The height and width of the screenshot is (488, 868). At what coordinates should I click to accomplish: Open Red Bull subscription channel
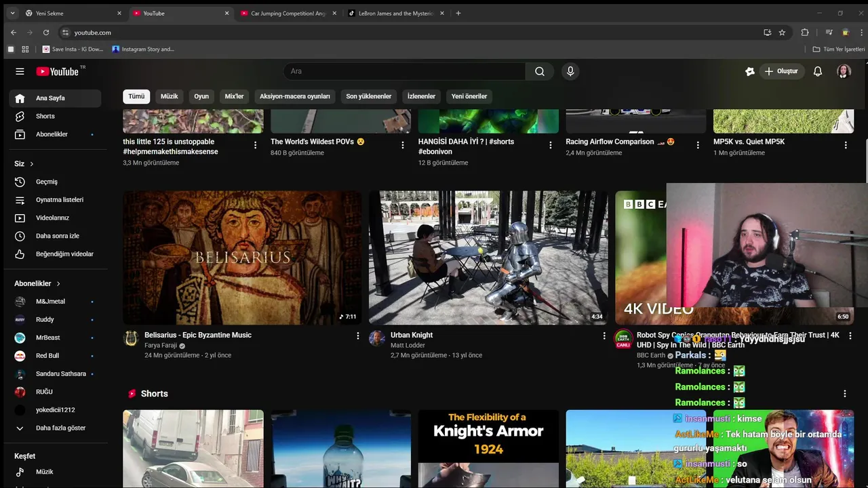tap(55, 356)
